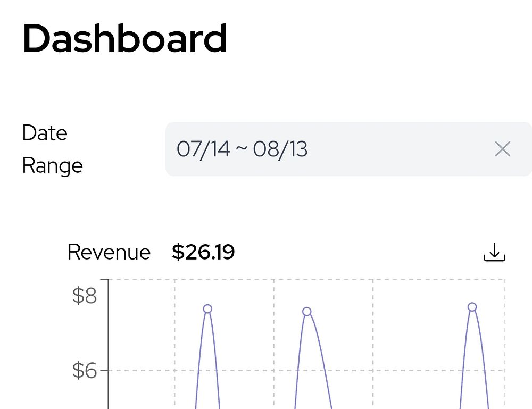The width and height of the screenshot is (532, 409).
Task: Select the $26.19 revenue total
Action: point(203,252)
